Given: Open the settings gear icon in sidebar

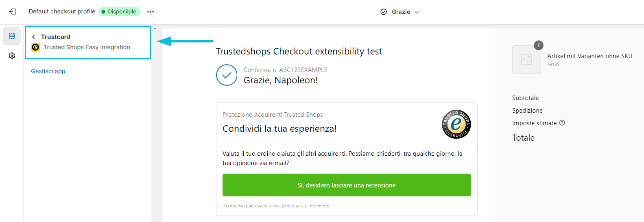Looking at the screenshot, I should (x=12, y=56).
